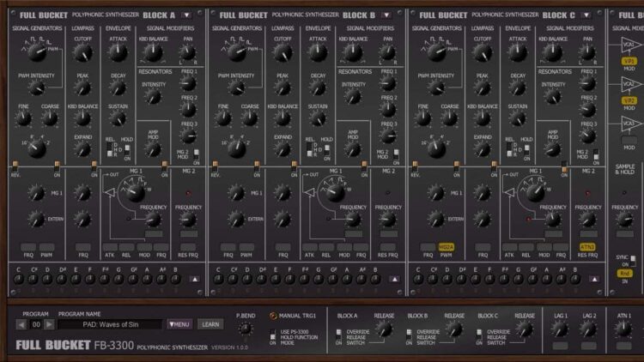Viewport: 644px width, 362px height.
Task: Click the VCA 3 triangle icon
Action: [630, 124]
